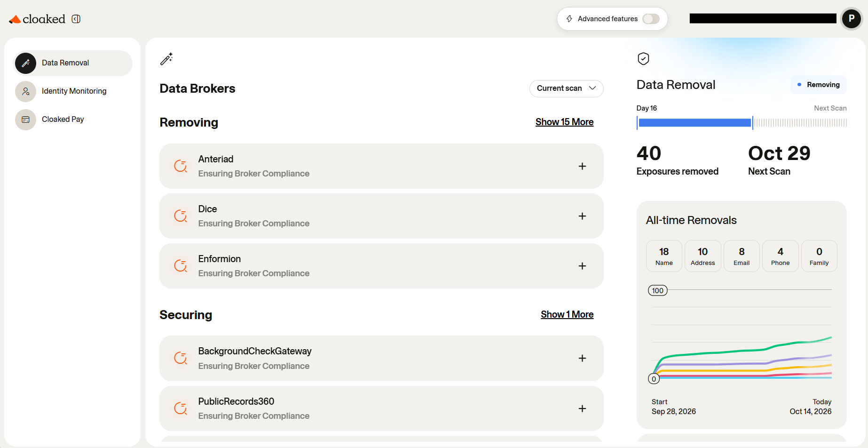Expand the Enformion broker row
Image resolution: width=868 pixels, height=448 pixels.
point(582,266)
